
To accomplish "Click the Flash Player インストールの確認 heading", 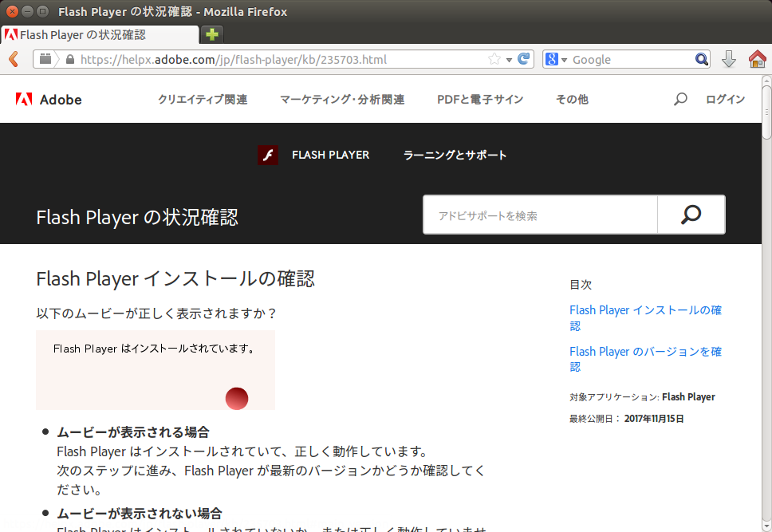I will click(175, 279).
